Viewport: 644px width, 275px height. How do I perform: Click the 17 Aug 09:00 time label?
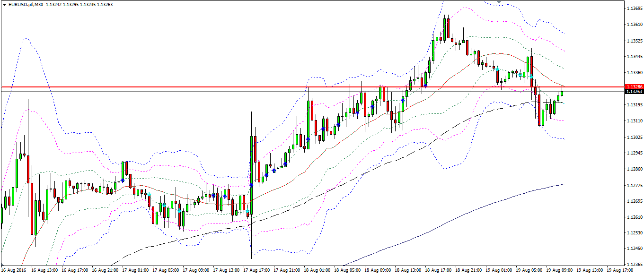pyautogui.click(x=196, y=271)
